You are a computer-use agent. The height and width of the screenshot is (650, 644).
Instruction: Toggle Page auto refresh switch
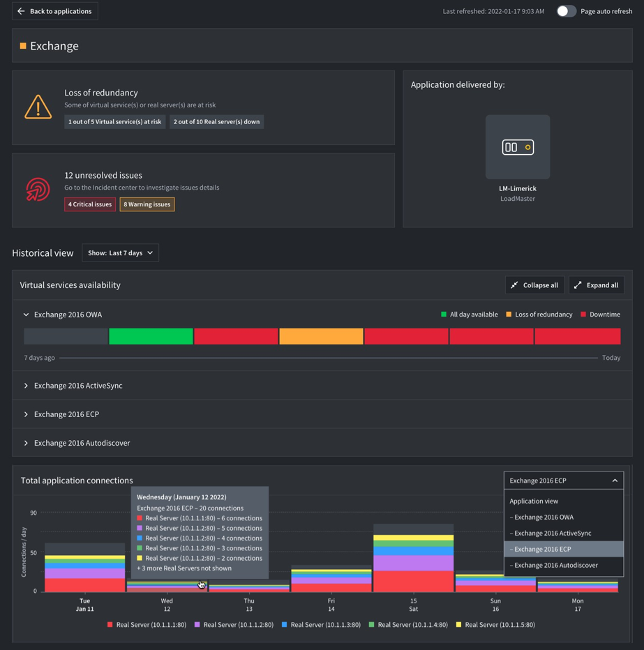coord(566,11)
